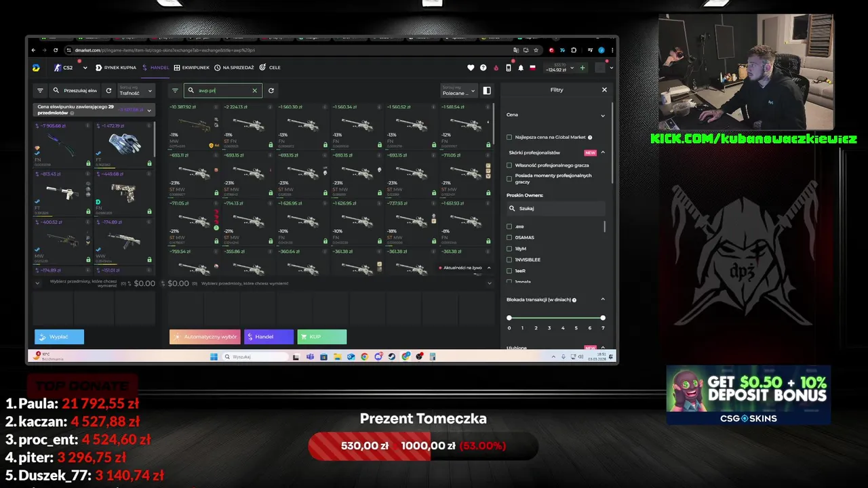This screenshot has width=868, height=488.
Task: Open the CS2 game selector dropdown
Action: click(x=71, y=68)
